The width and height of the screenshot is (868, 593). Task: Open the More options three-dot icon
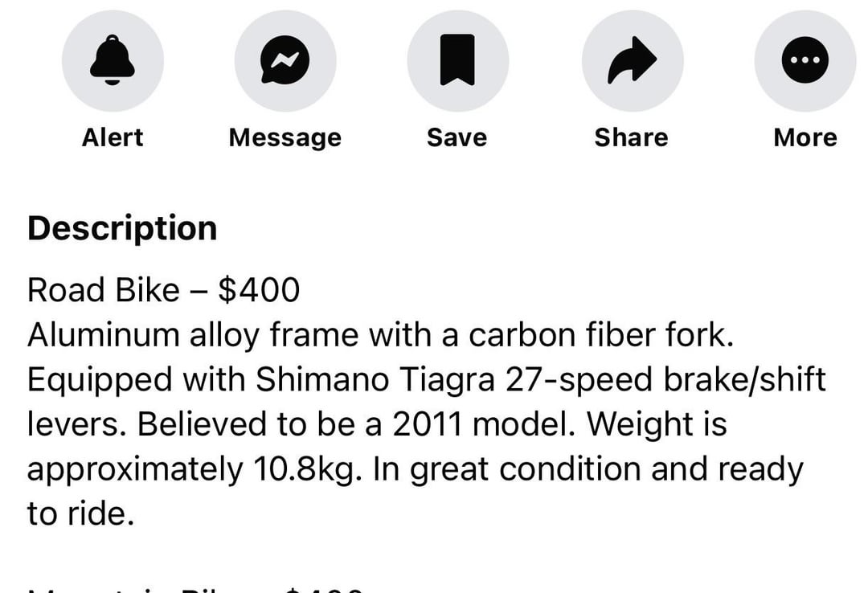805,60
